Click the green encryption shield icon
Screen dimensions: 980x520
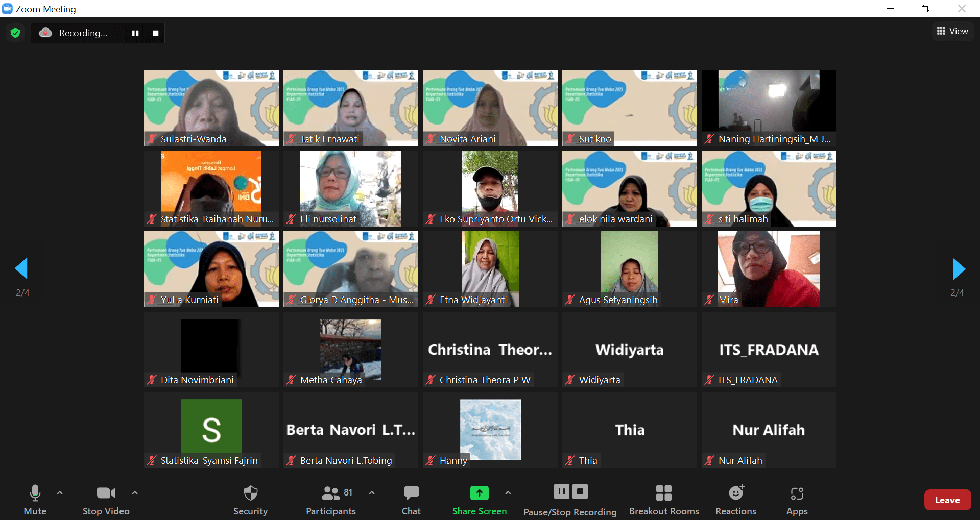[15, 33]
